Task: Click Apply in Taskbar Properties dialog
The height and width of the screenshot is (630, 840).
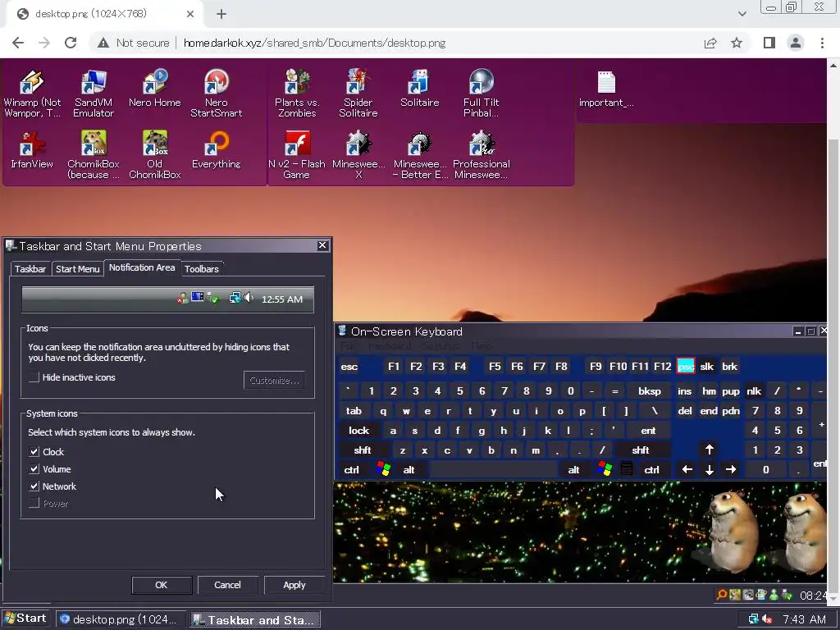Action: click(x=294, y=585)
